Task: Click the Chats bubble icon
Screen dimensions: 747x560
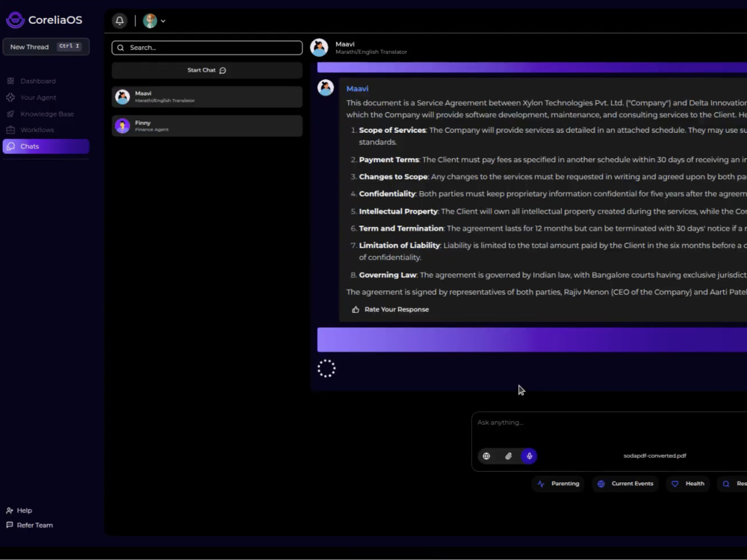Action: pos(11,146)
